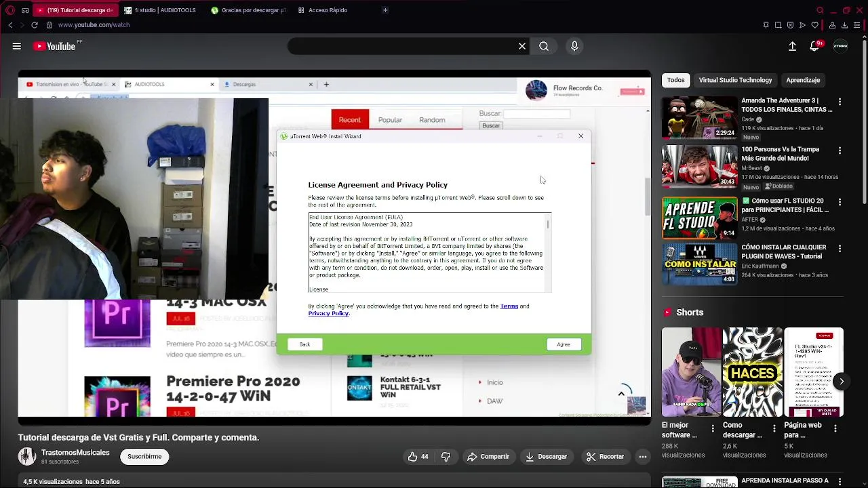Open options for 100 Personas Vs video

pos(840,150)
